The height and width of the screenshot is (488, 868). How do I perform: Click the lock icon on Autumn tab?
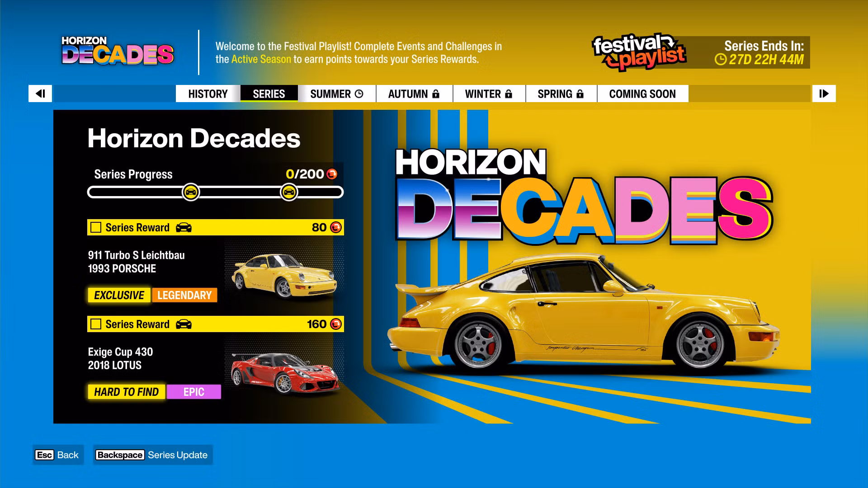pyautogui.click(x=436, y=94)
